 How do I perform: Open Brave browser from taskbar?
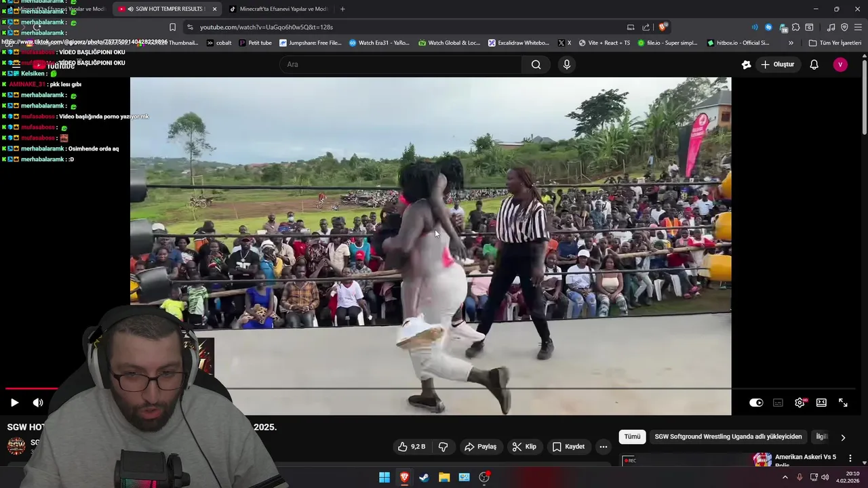click(x=404, y=477)
